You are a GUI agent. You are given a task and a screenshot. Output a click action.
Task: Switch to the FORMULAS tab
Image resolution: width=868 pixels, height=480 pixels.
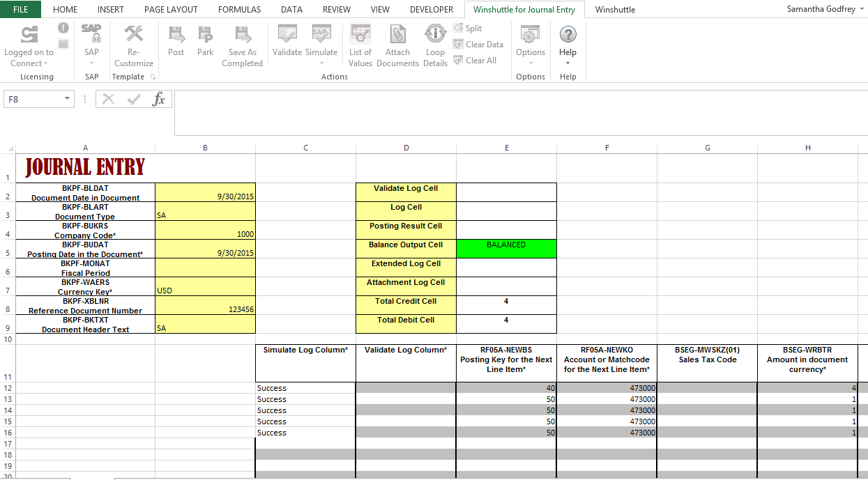click(x=239, y=9)
